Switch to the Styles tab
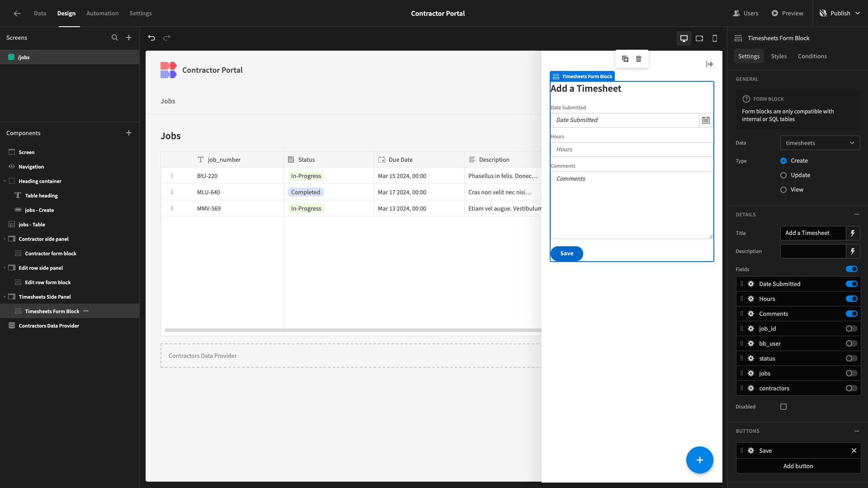Viewport: 868px width, 488px height. [x=778, y=56]
